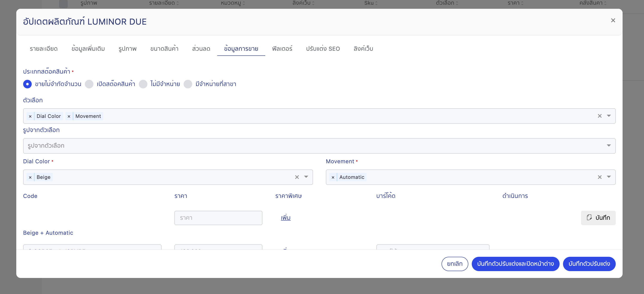Click the บันทึก save row button
644x294 pixels.
coord(598,218)
